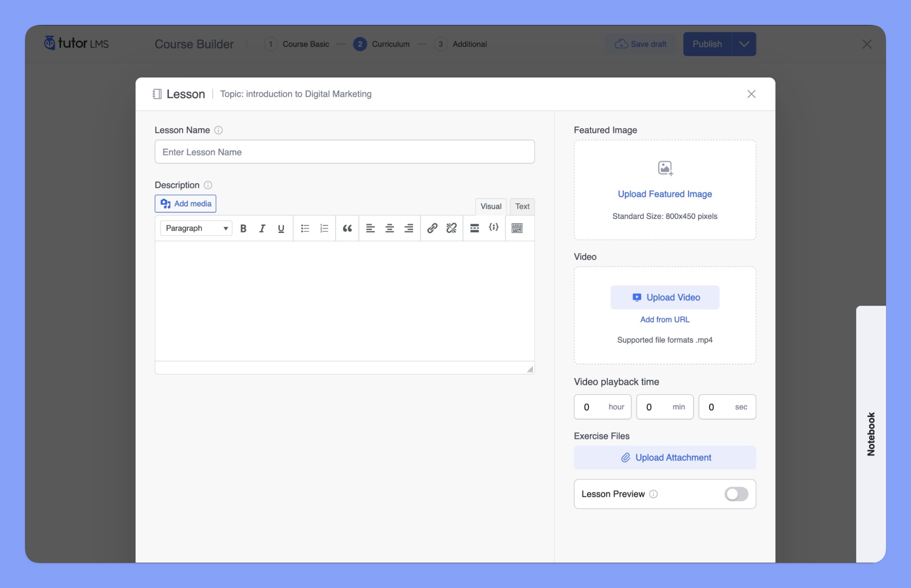Click the Blockquote formatting icon

[347, 228]
